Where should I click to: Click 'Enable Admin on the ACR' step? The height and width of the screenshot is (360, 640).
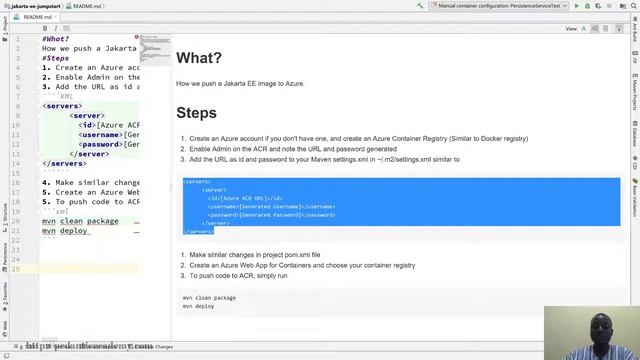pos(293,149)
